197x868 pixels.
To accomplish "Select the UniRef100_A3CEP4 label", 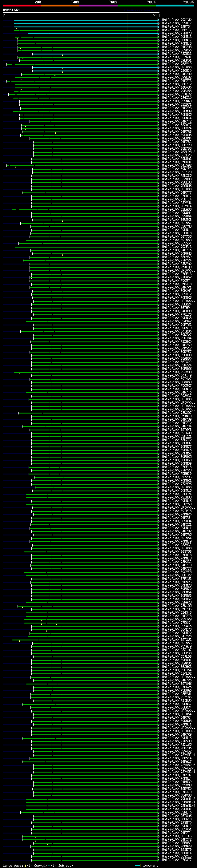I will point(177,494).
